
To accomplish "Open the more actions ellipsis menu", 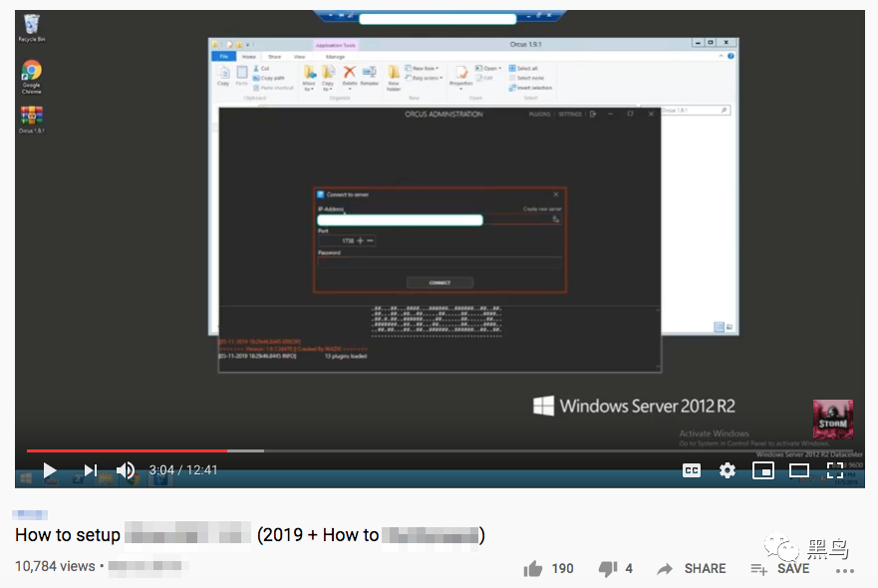I will click(844, 571).
